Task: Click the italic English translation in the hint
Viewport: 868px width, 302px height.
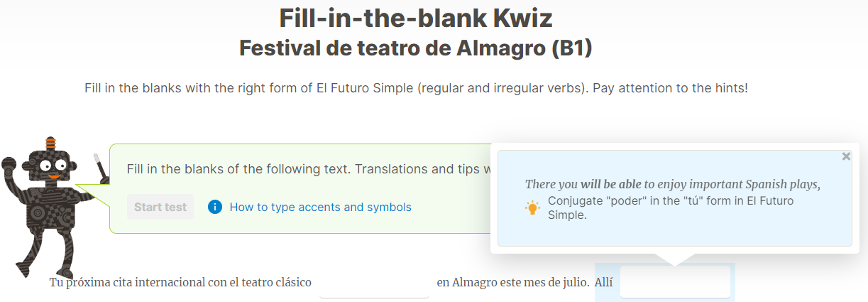Action: click(x=673, y=184)
